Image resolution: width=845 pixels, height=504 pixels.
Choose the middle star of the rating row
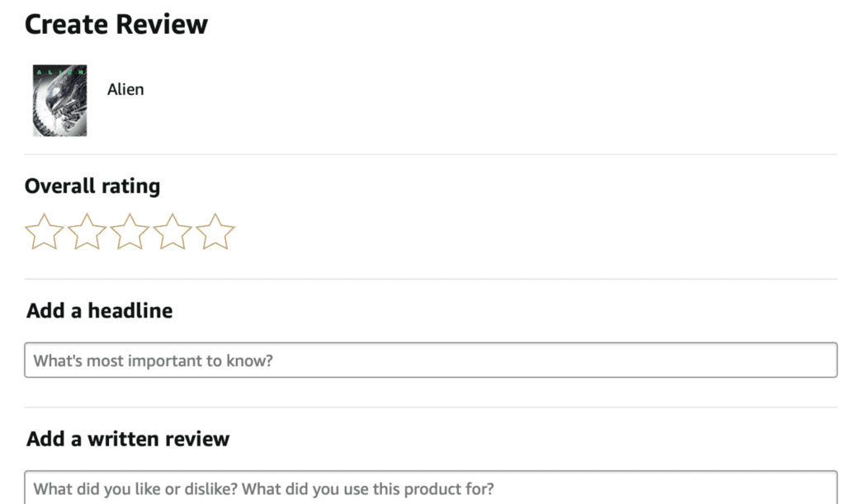pyautogui.click(x=130, y=232)
